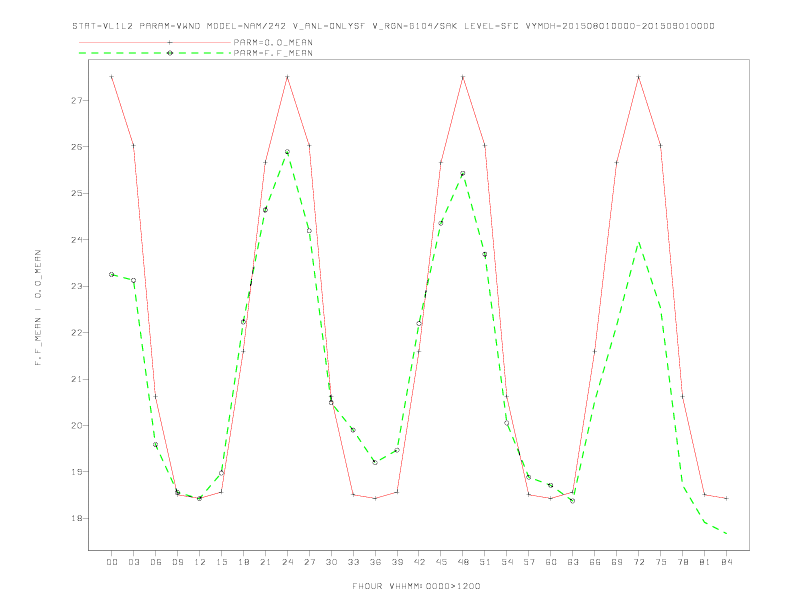Click x-axis tick label 39

[397, 562]
